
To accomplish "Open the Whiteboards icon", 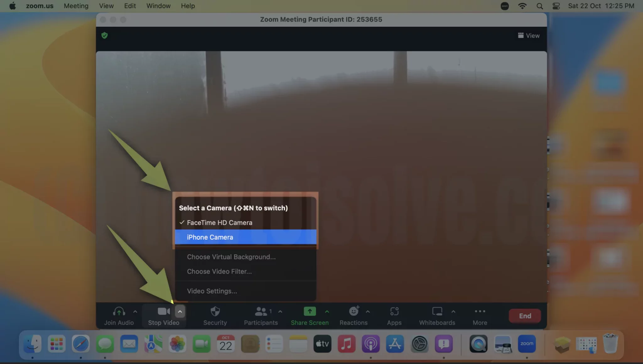I will [437, 311].
